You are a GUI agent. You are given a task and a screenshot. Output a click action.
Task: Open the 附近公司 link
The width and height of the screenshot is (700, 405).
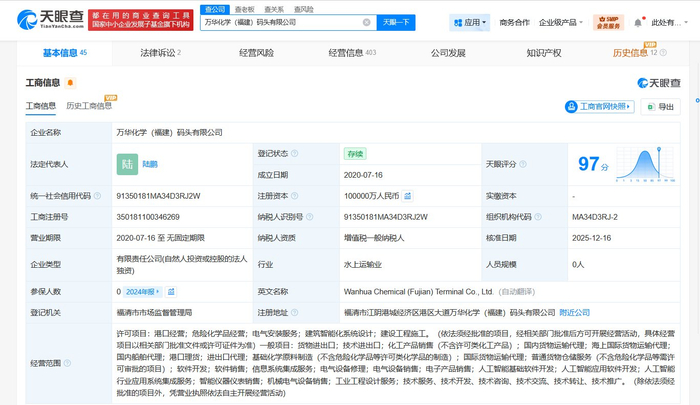[574, 312]
